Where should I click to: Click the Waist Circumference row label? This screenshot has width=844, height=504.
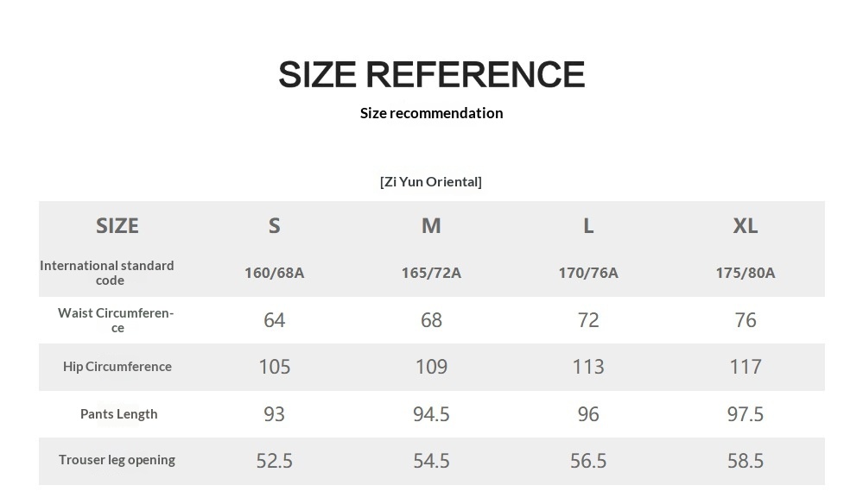click(x=116, y=320)
